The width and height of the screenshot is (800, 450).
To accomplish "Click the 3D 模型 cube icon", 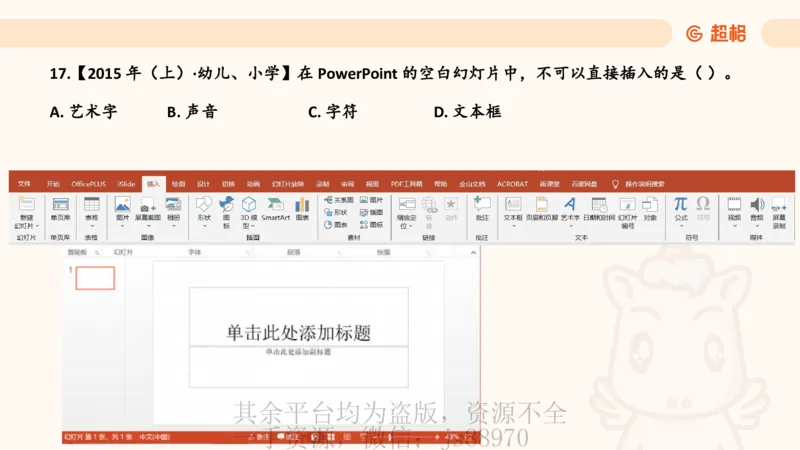I will 248,205.
